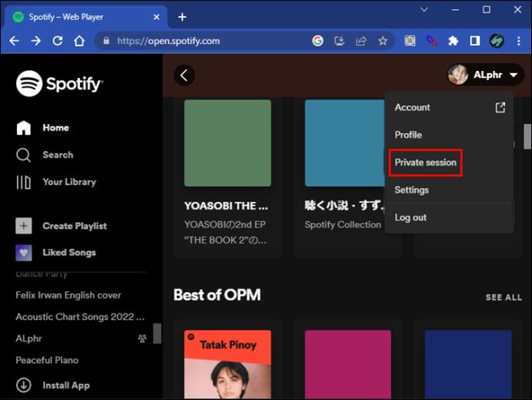Click the browser back arrow
This screenshot has width=532, height=400.
[x=14, y=41]
